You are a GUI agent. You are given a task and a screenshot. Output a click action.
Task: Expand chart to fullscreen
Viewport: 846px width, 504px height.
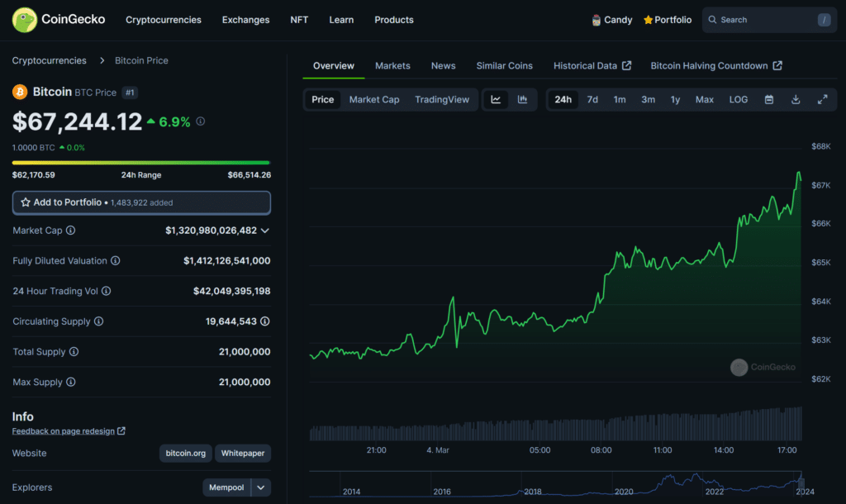(x=822, y=99)
